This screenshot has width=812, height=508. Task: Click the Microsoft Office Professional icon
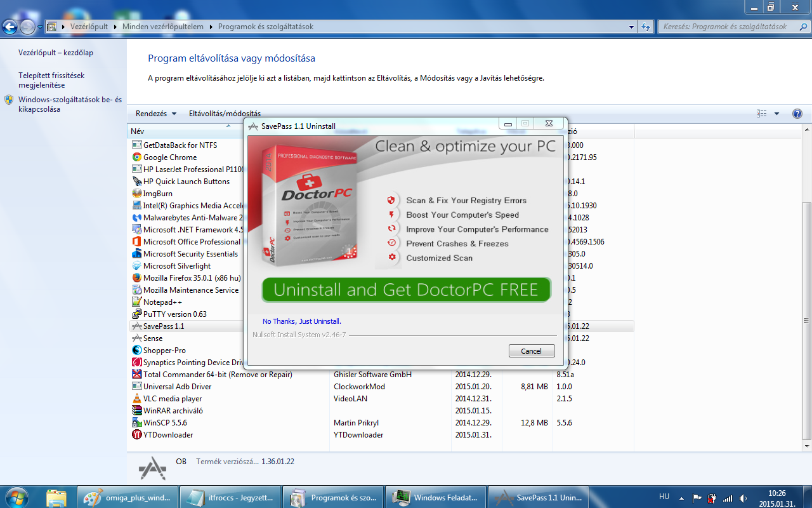(x=136, y=242)
